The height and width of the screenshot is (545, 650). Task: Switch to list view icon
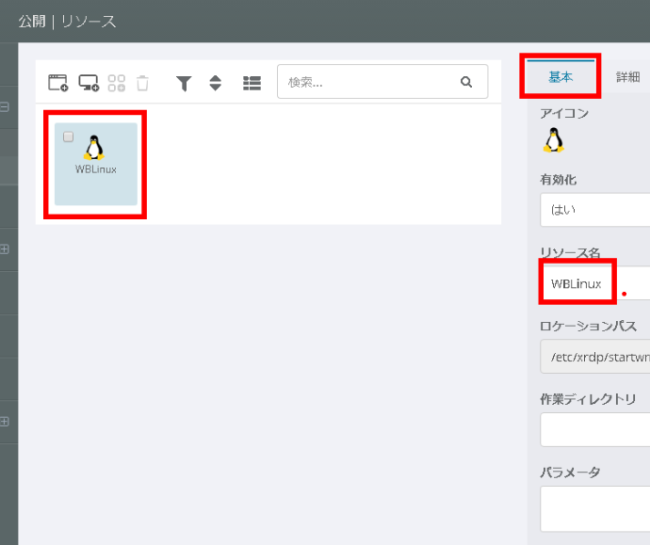tap(252, 83)
